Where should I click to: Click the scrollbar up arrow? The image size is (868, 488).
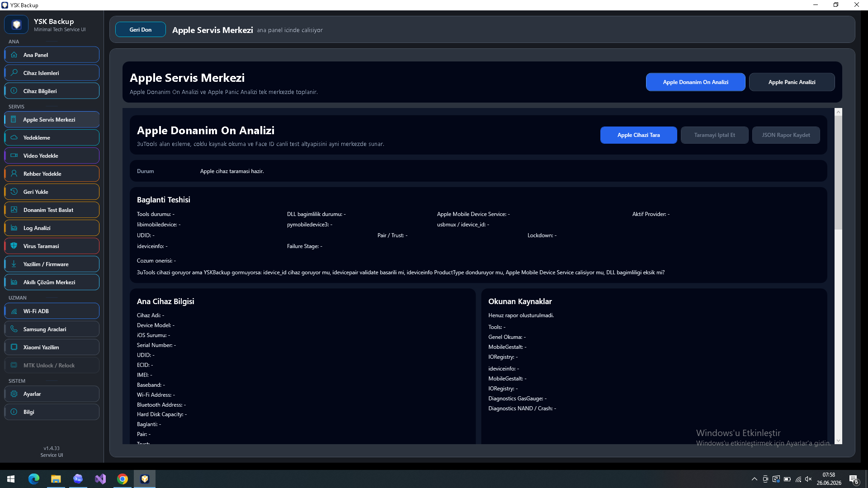[838, 112]
